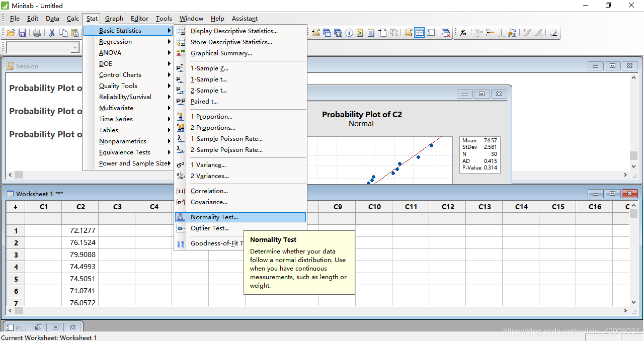Open the Assistant menu
644x341 pixels.
coord(245,19)
